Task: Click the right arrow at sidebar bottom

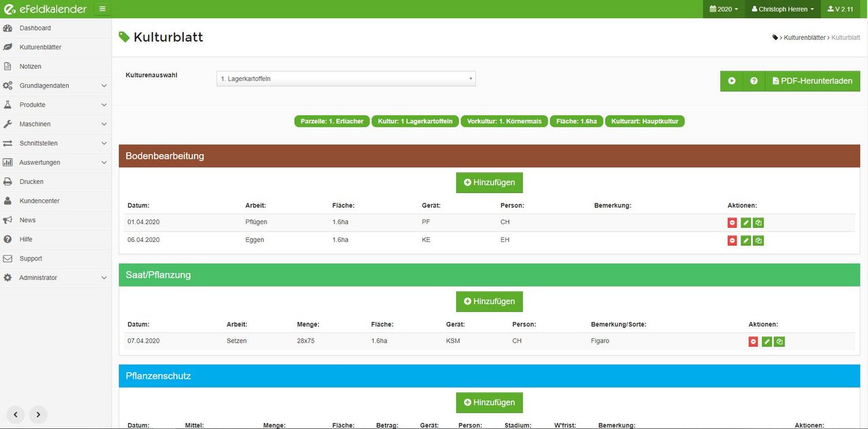Action: click(38, 414)
